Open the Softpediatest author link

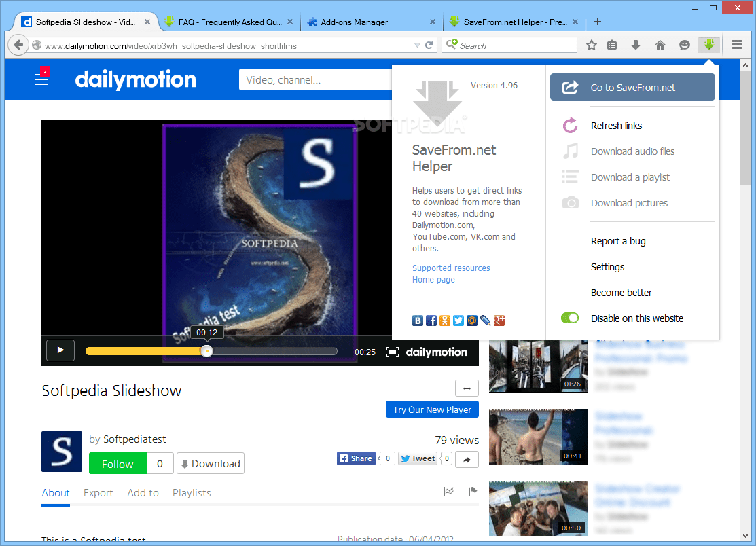pyautogui.click(x=134, y=439)
